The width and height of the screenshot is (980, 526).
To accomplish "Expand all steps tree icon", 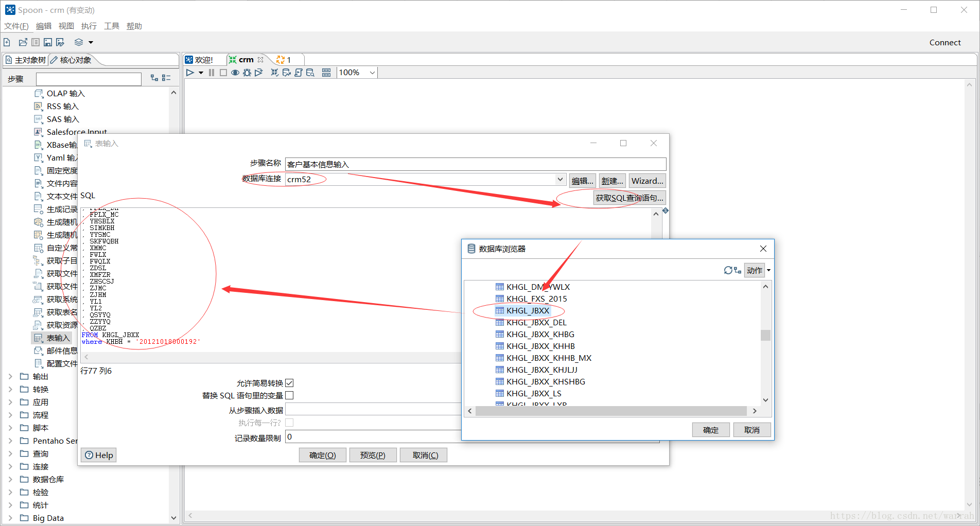I will (154, 78).
